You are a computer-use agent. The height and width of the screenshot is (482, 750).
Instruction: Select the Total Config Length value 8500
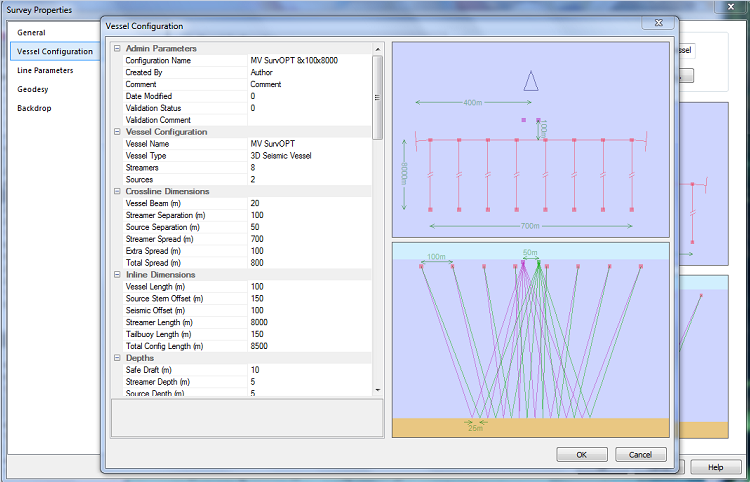click(x=309, y=346)
